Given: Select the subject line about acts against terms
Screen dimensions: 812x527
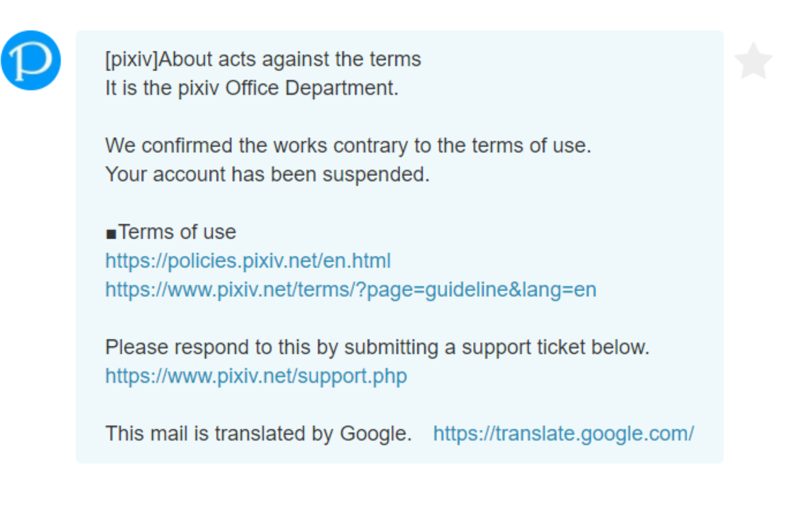Looking at the screenshot, I should pyautogui.click(x=263, y=59).
